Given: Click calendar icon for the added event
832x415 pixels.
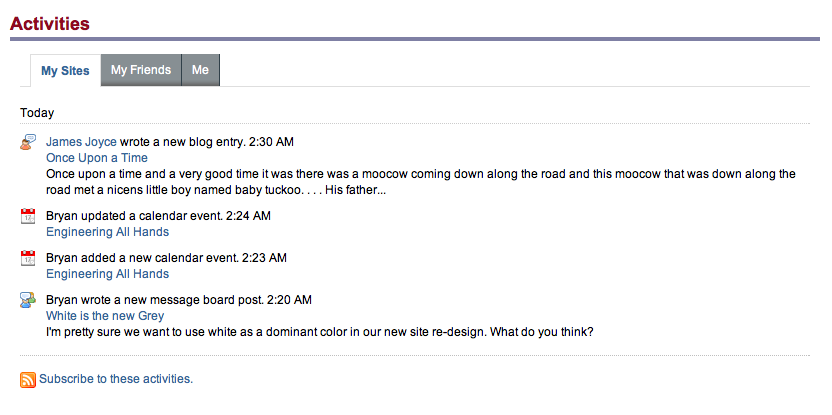Looking at the screenshot, I should pos(28,258).
